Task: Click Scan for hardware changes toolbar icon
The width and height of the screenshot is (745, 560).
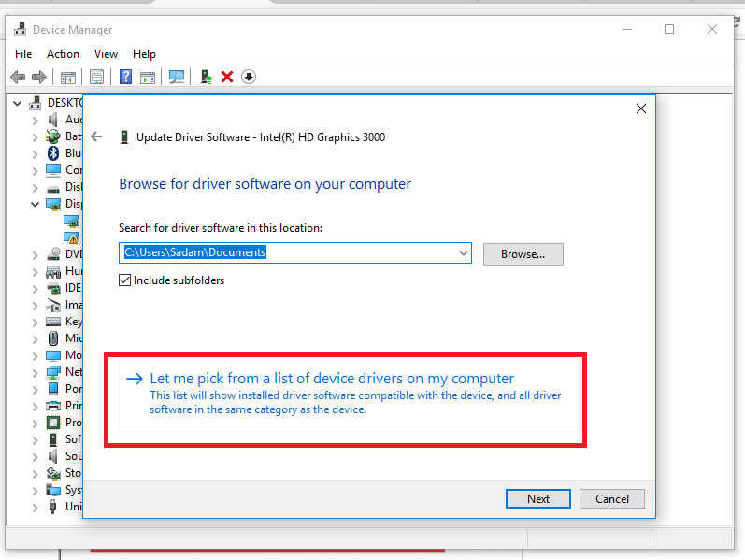Action: click(177, 77)
